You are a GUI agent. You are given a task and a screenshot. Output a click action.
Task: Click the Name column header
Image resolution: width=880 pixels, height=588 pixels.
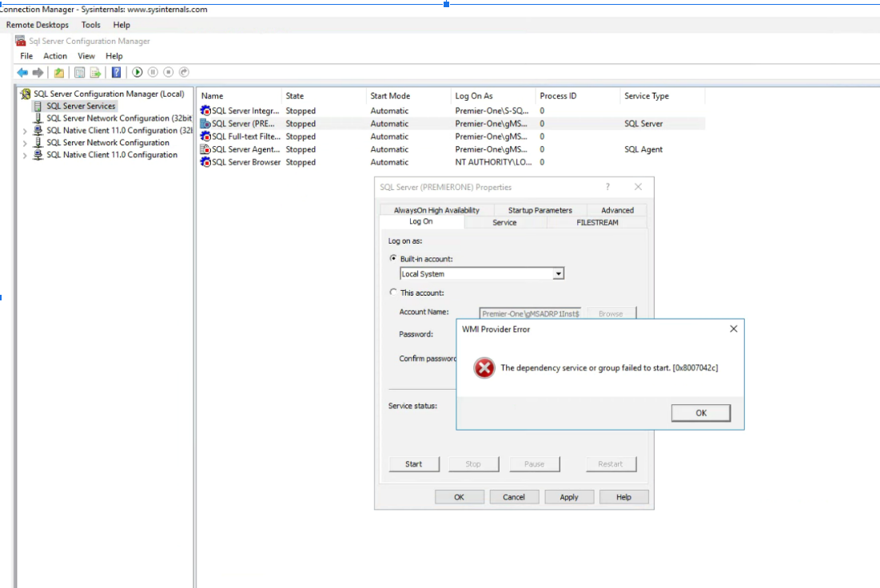pos(239,96)
